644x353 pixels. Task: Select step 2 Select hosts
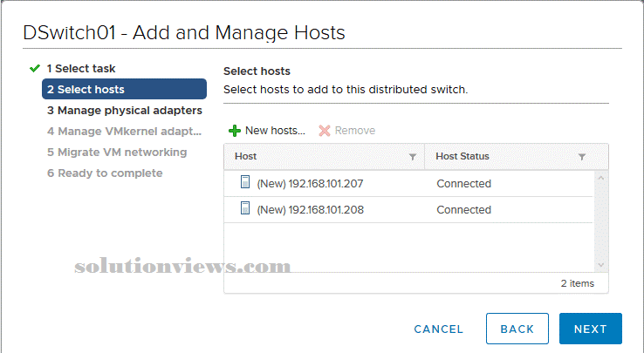click(x=124, y=89)
